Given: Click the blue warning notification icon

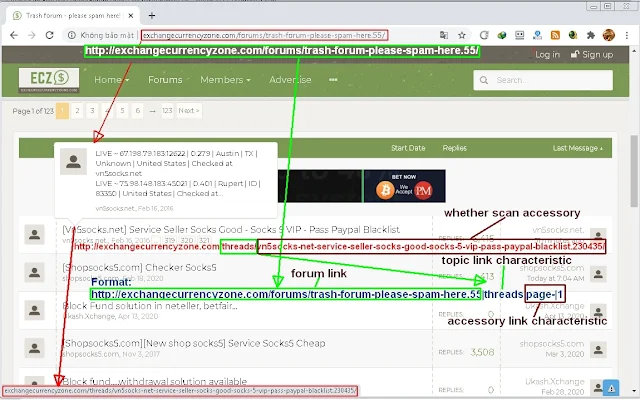Looking at the screenshot, I should click(x=611, y=388).
